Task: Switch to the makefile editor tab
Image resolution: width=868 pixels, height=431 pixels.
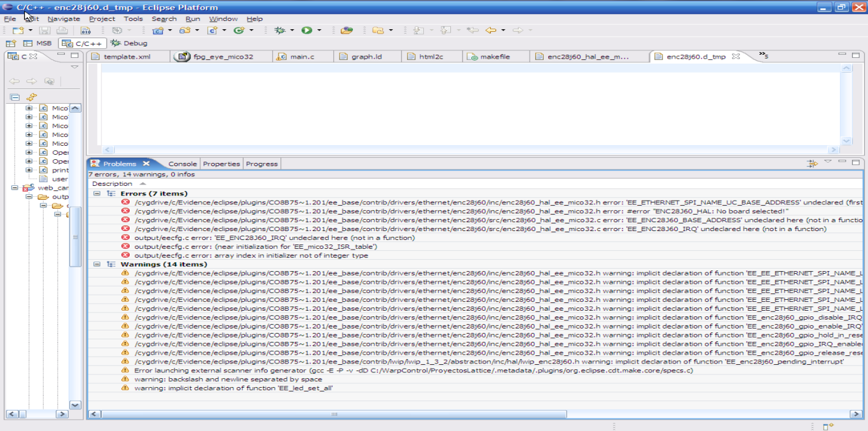Action: coord(495,57)
